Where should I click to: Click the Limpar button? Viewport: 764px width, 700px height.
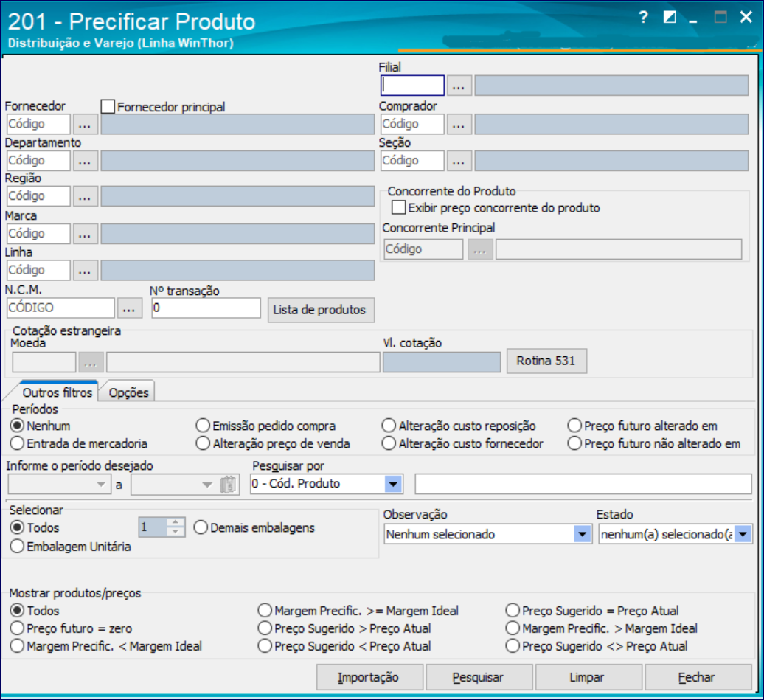(x=588, y=677)
